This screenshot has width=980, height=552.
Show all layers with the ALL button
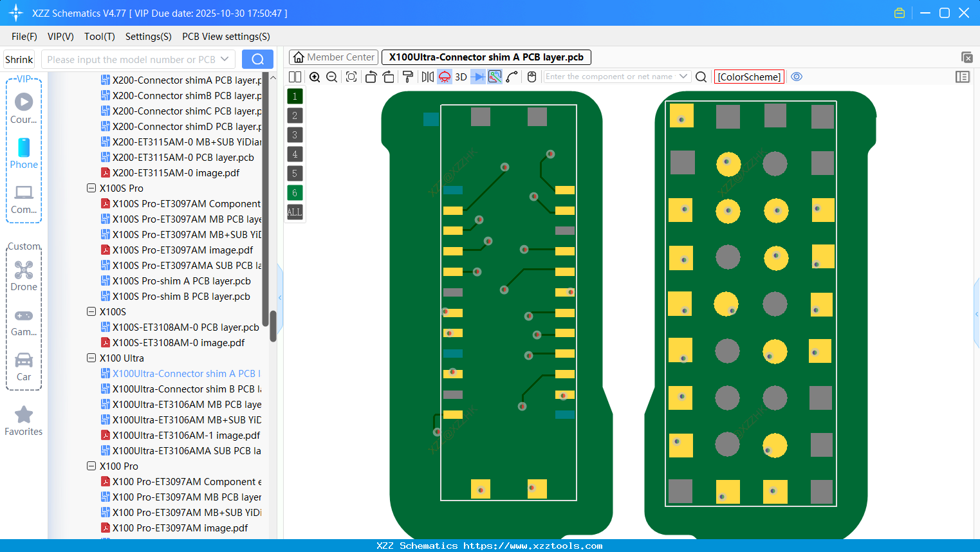[295, 212]
